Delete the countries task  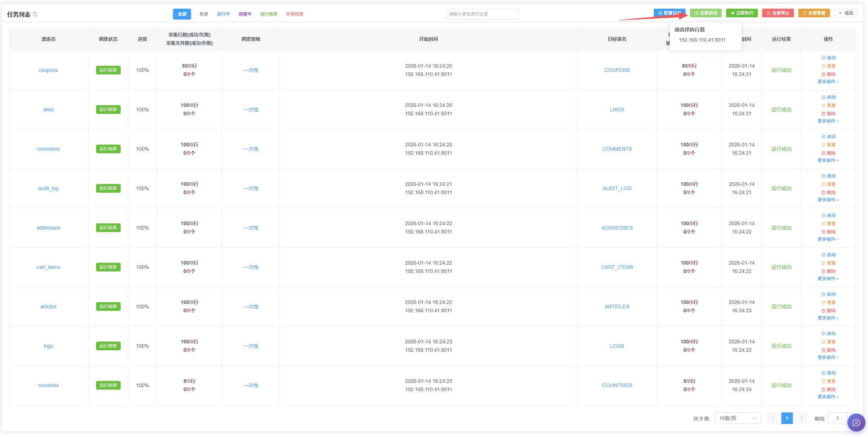coord(828,390)
